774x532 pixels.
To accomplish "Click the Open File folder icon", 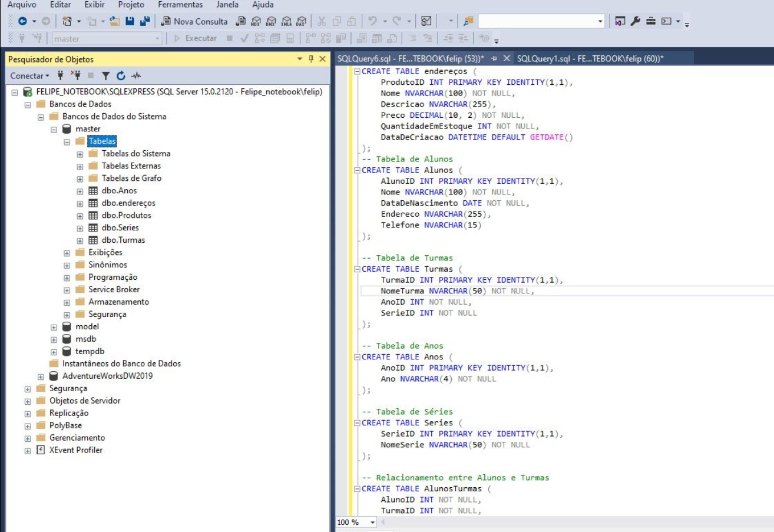I will tap(115, 22).
